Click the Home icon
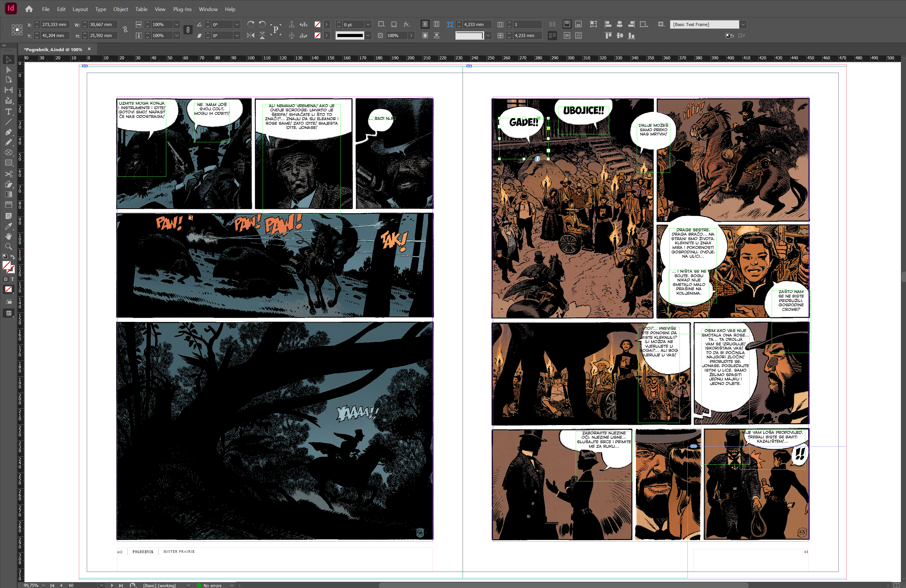This screenshot has width=906, height=588. 29,9
